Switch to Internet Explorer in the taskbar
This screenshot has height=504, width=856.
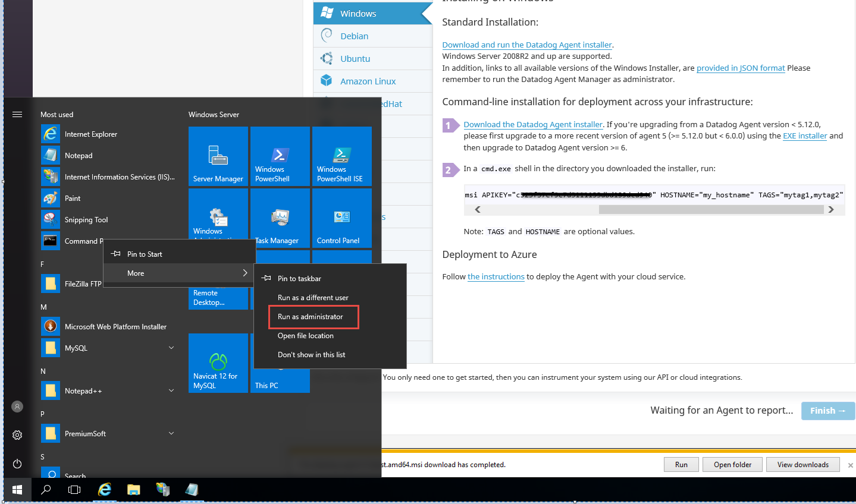point(105,490)
